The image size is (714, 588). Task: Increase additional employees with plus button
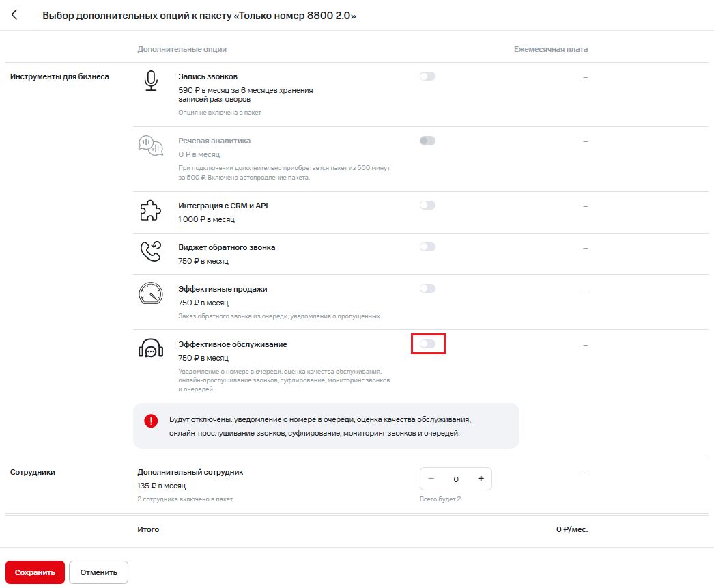[x=481, y=479]
